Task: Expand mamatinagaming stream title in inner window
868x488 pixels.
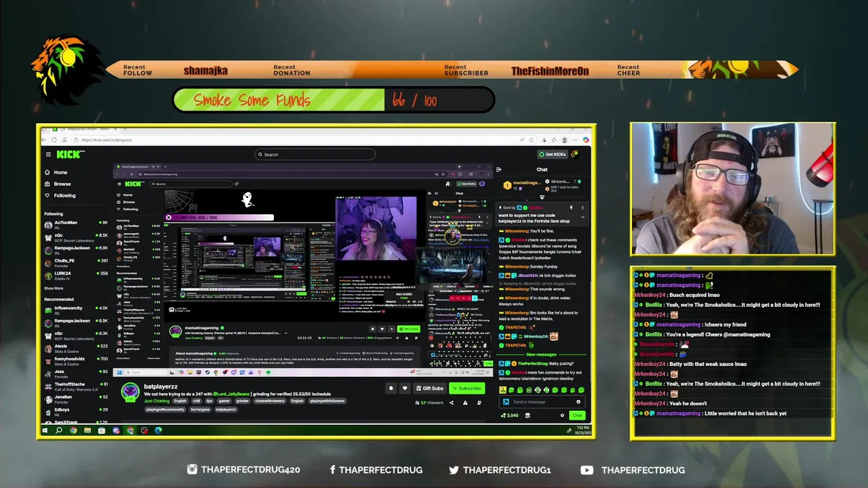Action: pos(285,333)
